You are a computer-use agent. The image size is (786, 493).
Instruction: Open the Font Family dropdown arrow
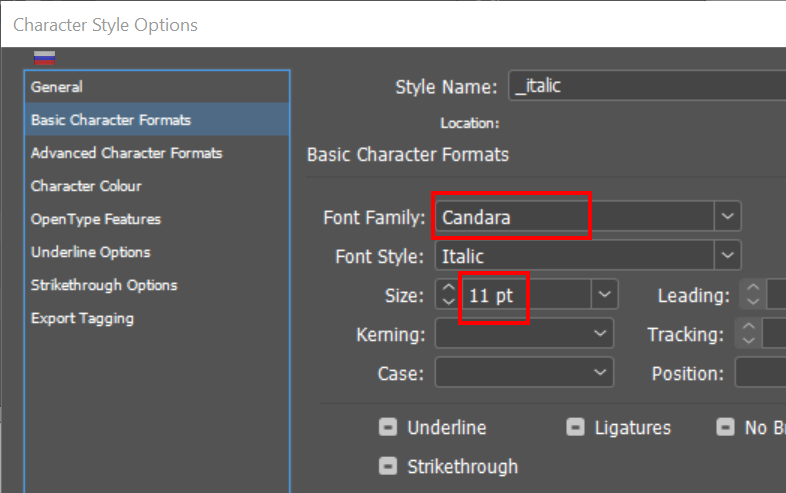coord(727,216)
